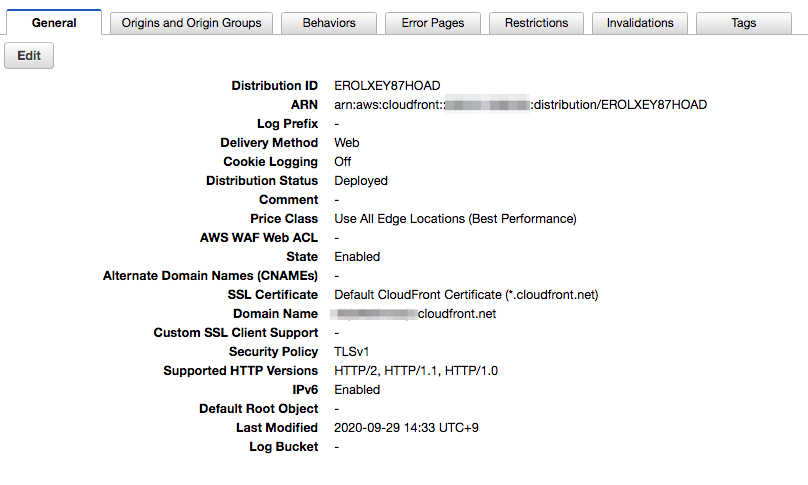Click the State label
The width and height of the screenshot is (808, 485).
pyautogui.click(x=302, y=257)
